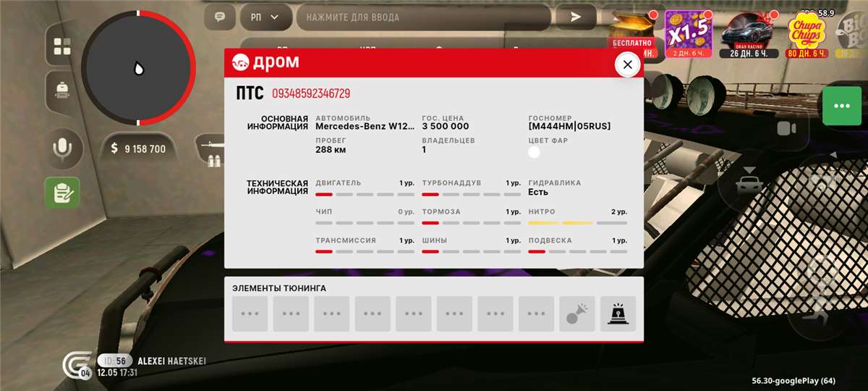Click the version text 56.30-googlePlay (64)
Image resolution: width=868 pixels, height=391 pixels.
[x=793, y=381]
